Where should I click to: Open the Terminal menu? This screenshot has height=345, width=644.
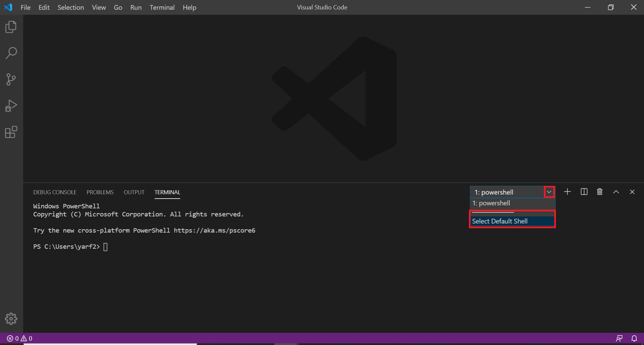click(x=162, y=7)
